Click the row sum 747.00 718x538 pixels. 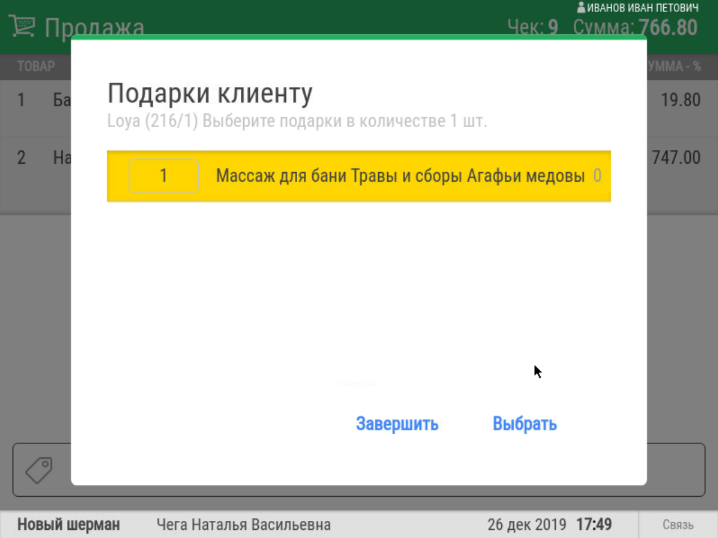tap(676, 158)
